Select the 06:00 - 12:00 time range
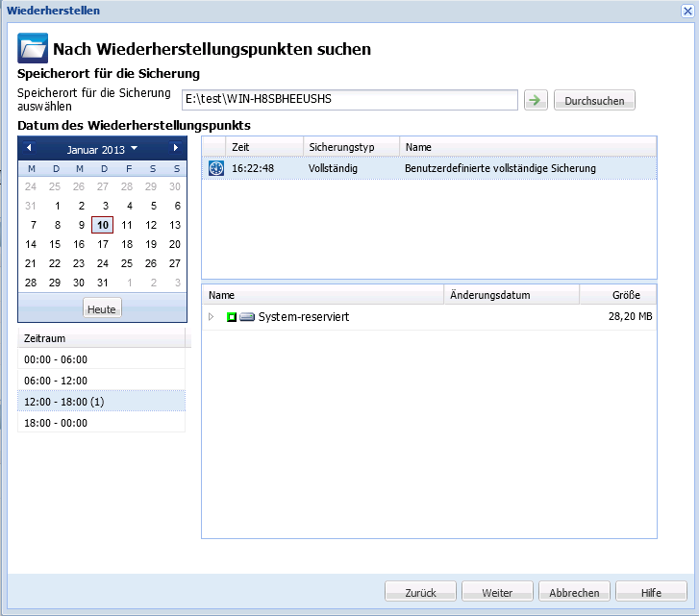The height and width of the screenshot is (616, 699). click(x=101, y=381)
